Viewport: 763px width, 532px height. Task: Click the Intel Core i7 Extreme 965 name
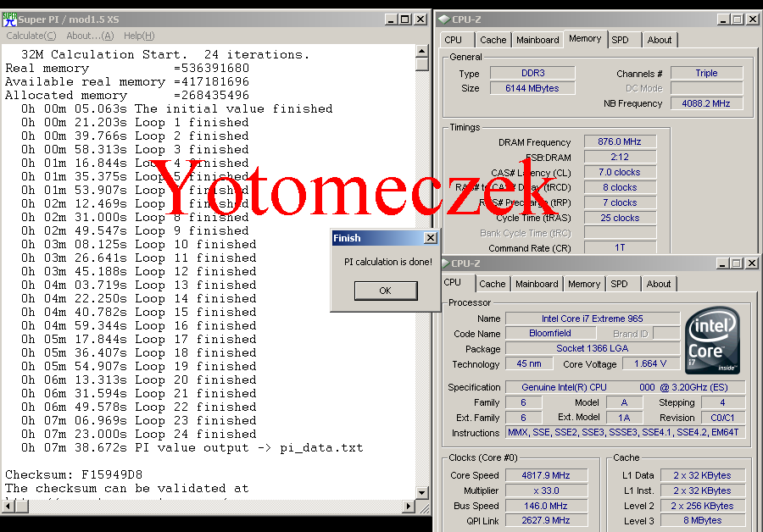(x=593, y=319)
